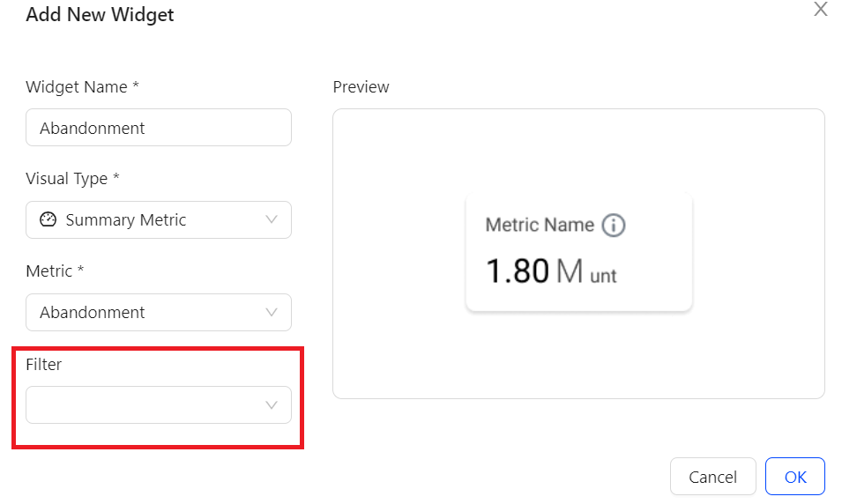
Task: Click the gauge icon in Visual Type
Action: 48,219
